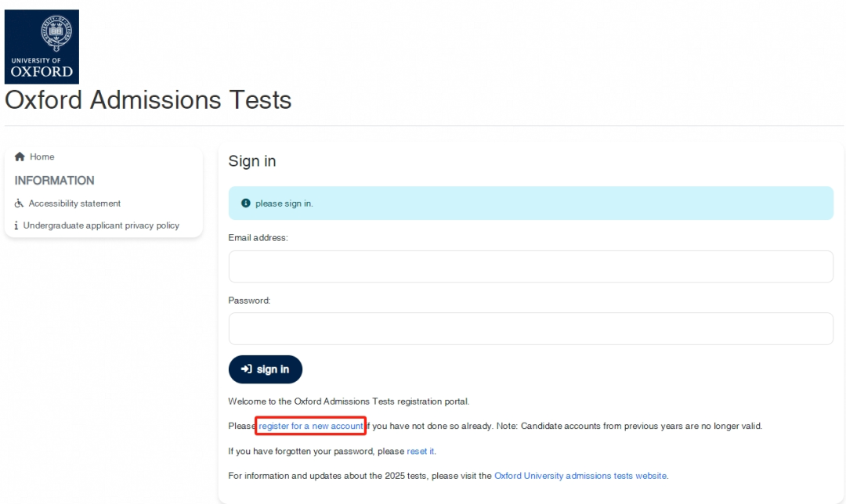This screenshot has height=504, width=846.
Task: Click the wheelchair accessibility icon
Action: coord(19,203)
